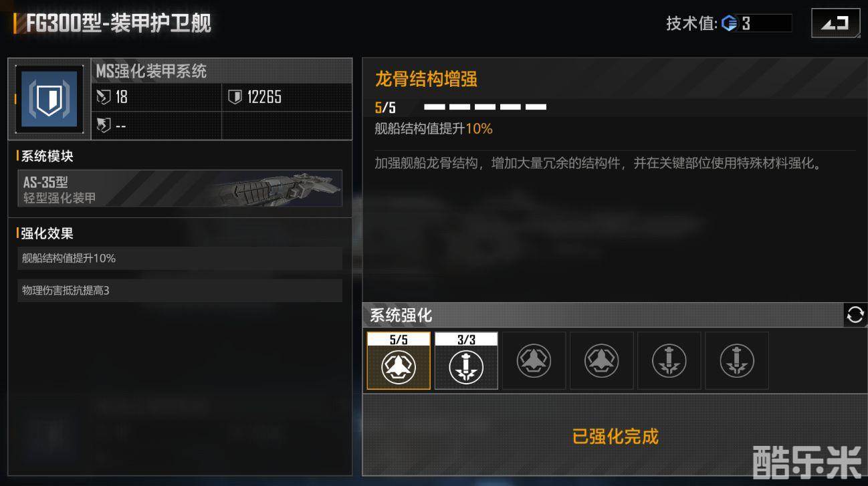
Task: Click the refresh icon beside 系统强化
Action: (x=855, y=315)
